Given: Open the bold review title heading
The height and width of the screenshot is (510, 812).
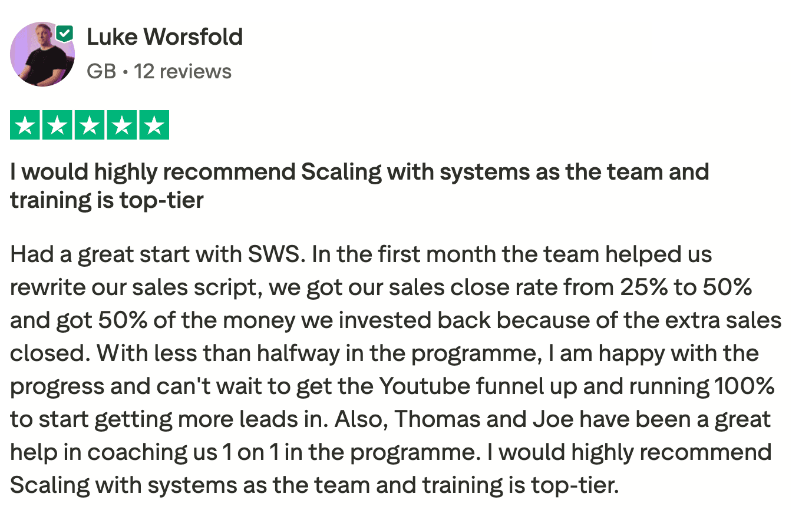Looking at the screenshot, I should [359, 186].
